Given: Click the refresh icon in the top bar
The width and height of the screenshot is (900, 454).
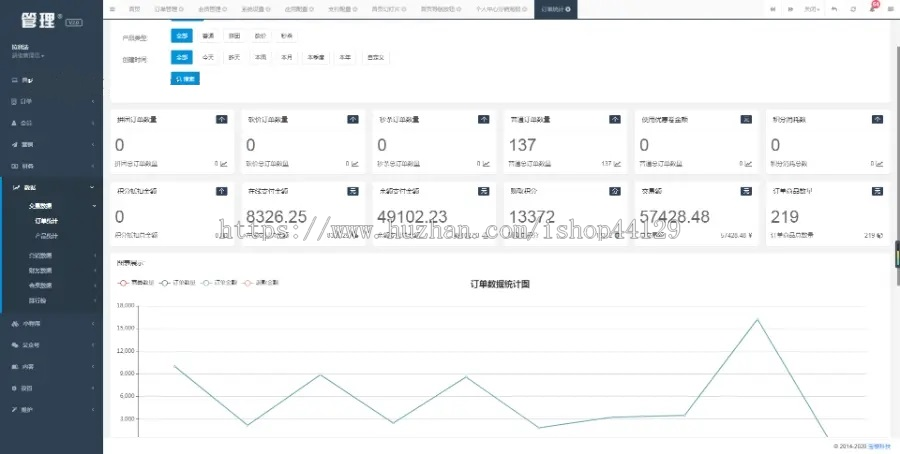Looking at the screenshot, I should pyautogui.click(x=853, y=9).
